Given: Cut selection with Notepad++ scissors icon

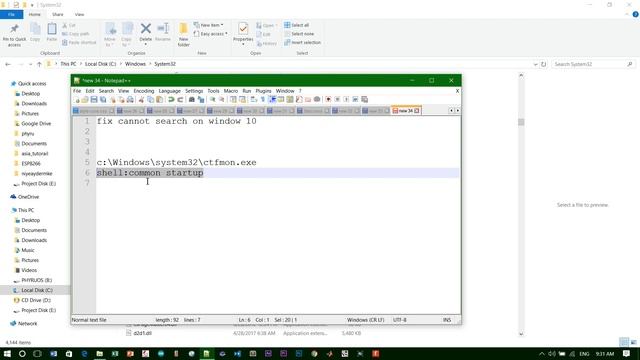Looking at the screenshot, I should tap(141, 100).
